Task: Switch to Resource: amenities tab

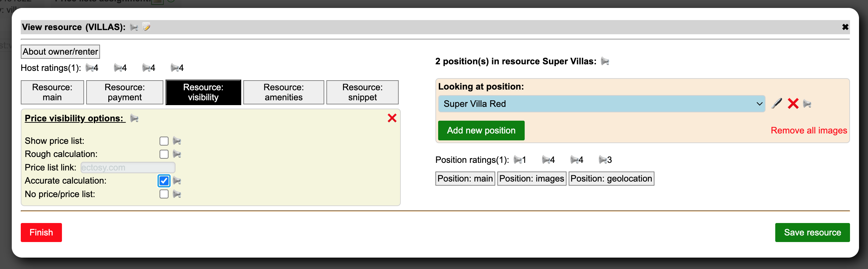Action: pyautogui.click(x=283, y=92)
